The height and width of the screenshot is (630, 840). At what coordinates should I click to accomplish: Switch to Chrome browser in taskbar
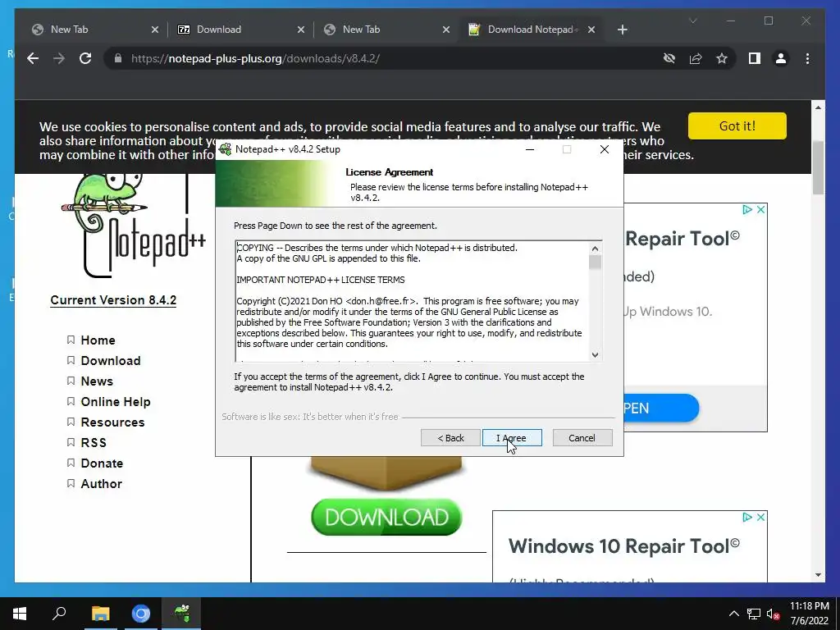(x=141, y=614)
